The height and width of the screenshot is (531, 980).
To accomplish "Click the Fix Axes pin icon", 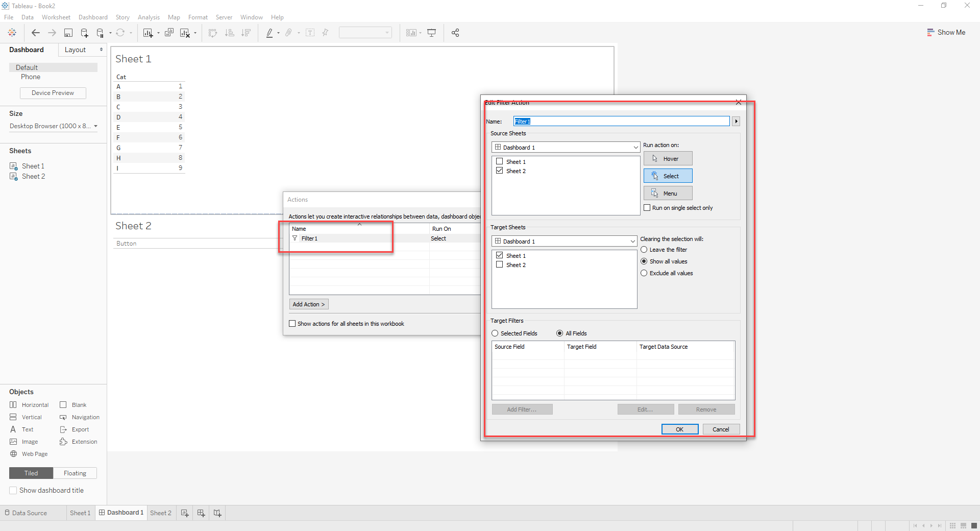I will point(325,33).
